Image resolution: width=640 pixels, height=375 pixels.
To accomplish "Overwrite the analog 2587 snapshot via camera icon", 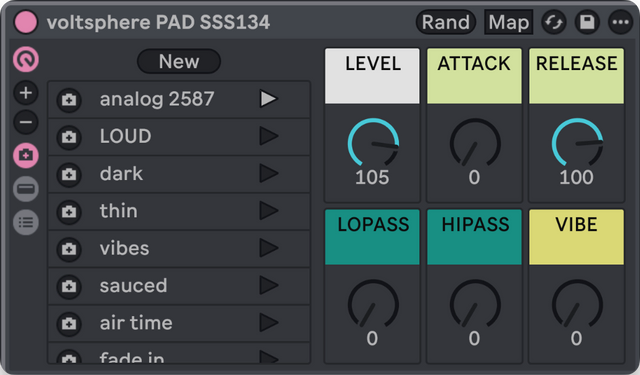I will [69, 100].
